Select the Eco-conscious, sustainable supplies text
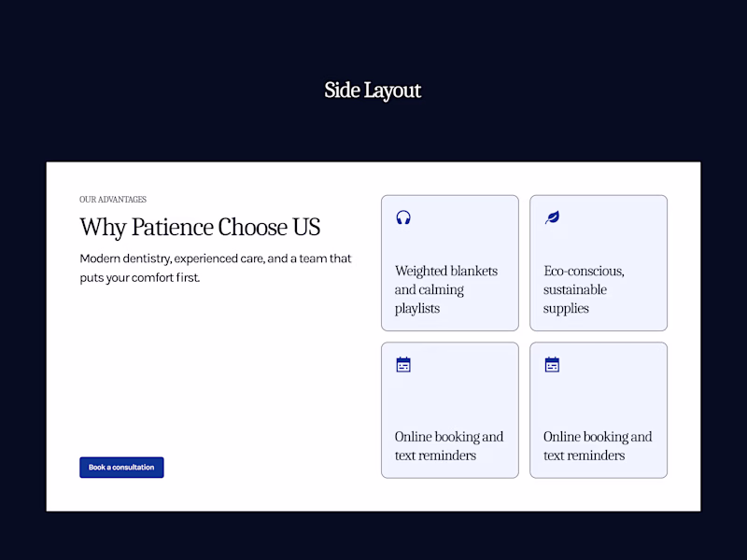 point(584,289)
